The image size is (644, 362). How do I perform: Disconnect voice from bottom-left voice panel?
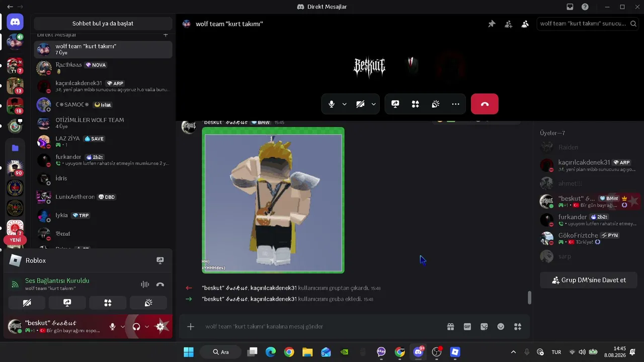[x=160, y=285]
